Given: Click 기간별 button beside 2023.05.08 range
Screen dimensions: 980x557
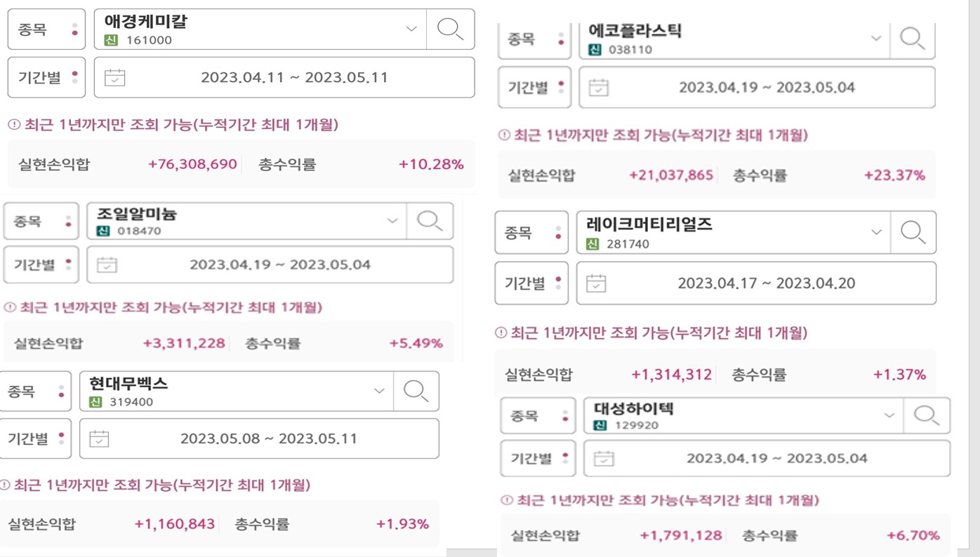Looking at the screenshot, I should pos(35,439).
